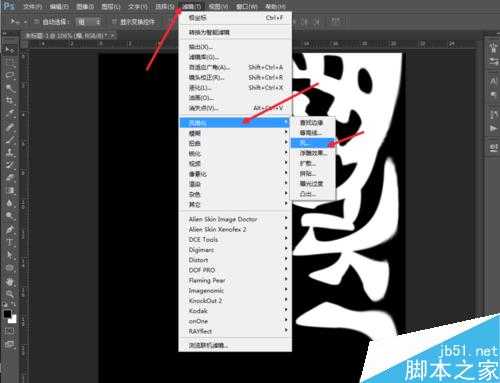Image resolution: width=500 pixels, height=383 pixels.
Task: Choose Find Edges (查找边缘) filter
Action: (313, 123)
